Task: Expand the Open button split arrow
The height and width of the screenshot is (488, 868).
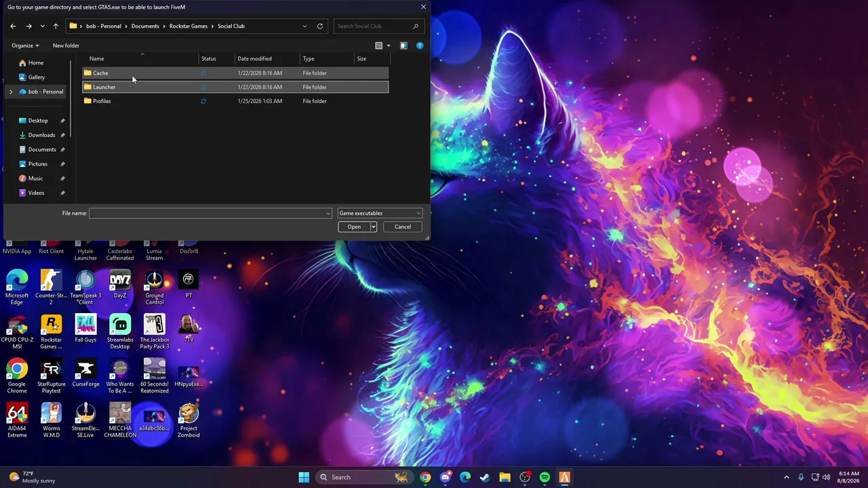Action: coord(373,227)
